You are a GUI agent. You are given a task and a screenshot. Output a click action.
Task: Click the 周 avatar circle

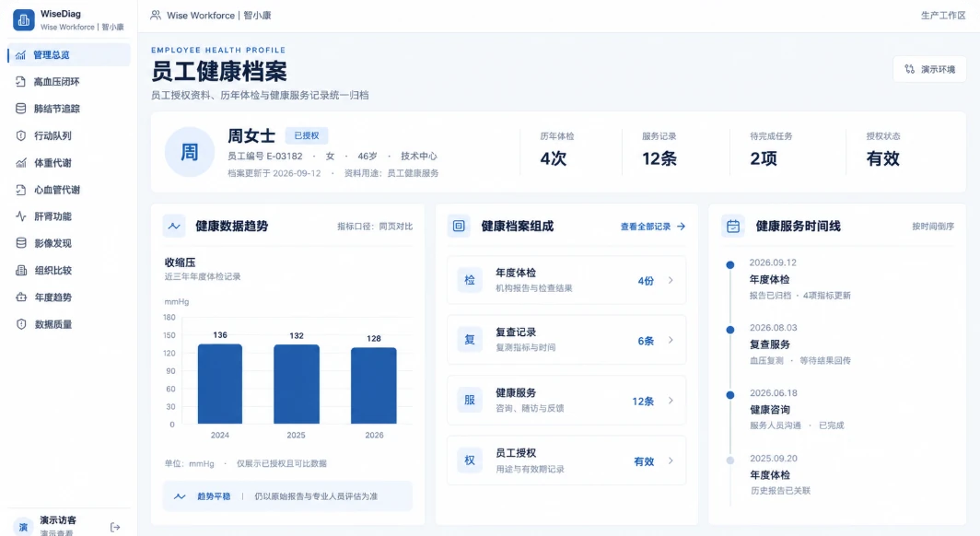pos(190,152)
